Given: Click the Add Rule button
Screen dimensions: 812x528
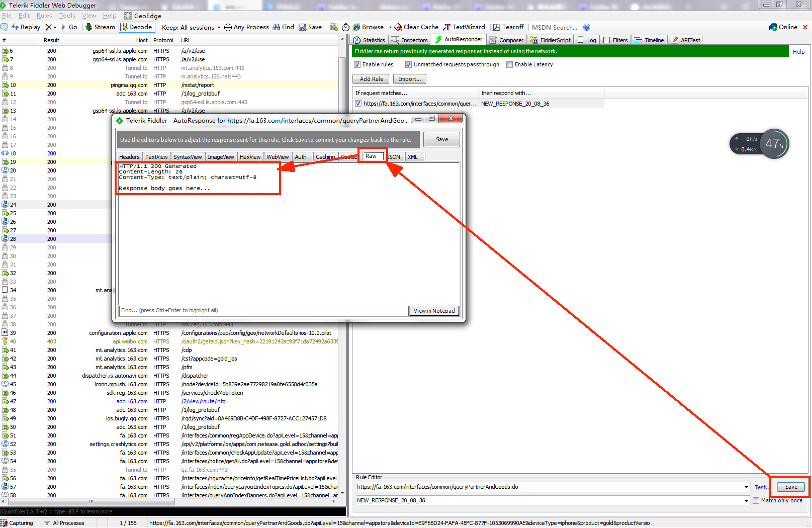Looking at the screenshot, I should coord(371,79).
